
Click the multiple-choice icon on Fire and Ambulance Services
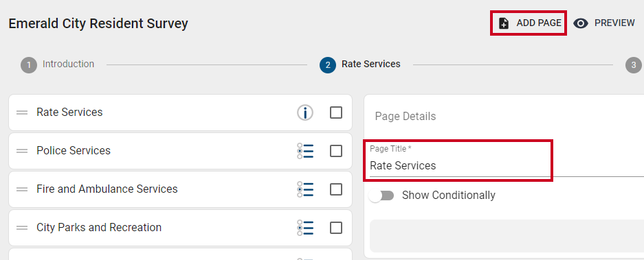(305, 189)
